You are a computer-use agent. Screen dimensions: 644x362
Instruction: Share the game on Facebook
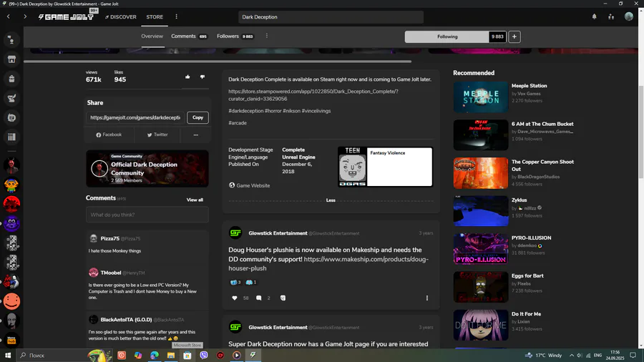point(109,134)
